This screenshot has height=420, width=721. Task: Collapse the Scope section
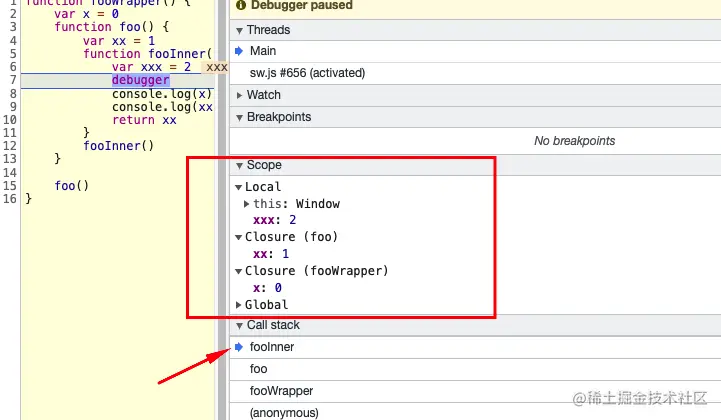click(239, 166)
